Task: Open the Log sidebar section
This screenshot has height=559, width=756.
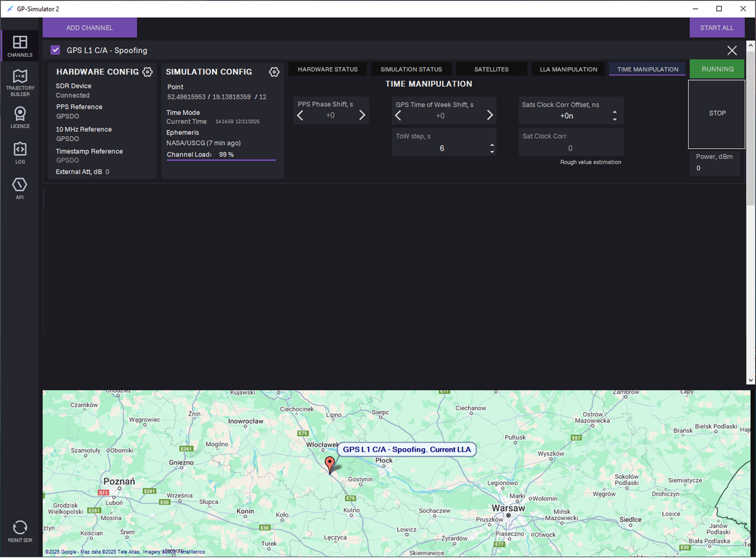Action: pyautogui.click(x=20, y=153)
